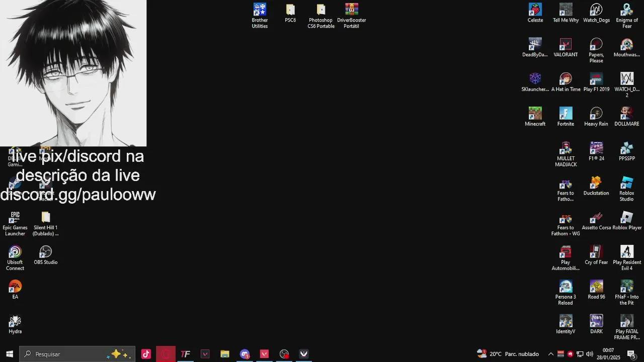Click the Windows Start button
Viewport: 644px width, 362px height.
click(10, 354)
